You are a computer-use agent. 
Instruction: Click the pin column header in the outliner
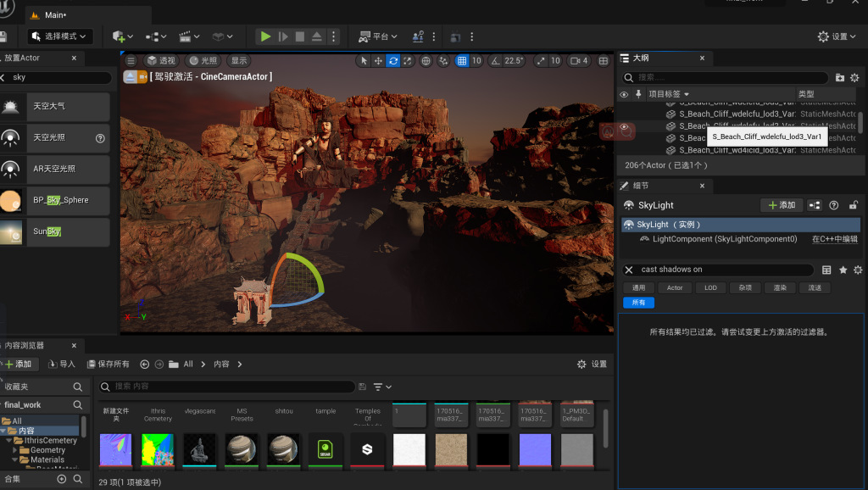point(638,94)
